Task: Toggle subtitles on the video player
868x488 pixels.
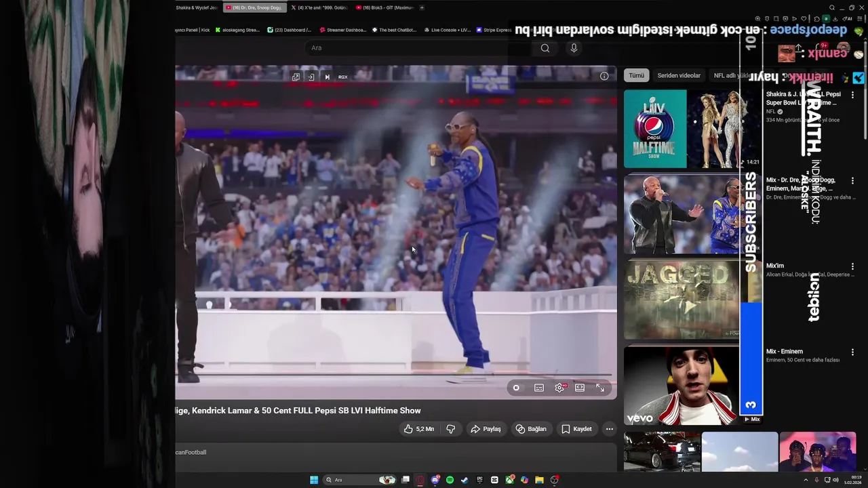Action: click(x=538, y=388)
